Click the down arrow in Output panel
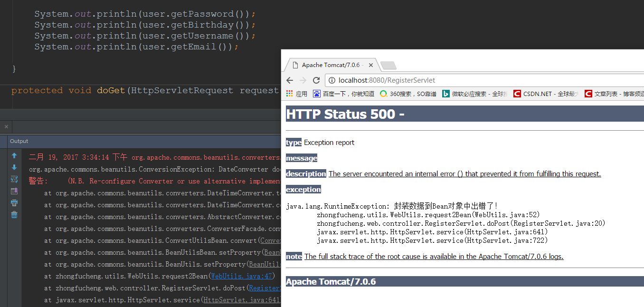The height and width of the screenshot is (307, 644). click(x=14, y=167)
